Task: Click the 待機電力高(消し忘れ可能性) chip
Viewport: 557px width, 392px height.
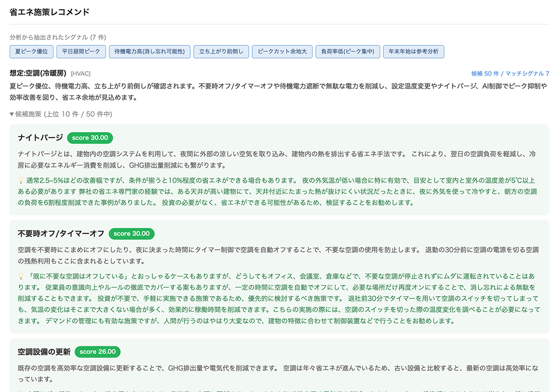Action: [149, 51]
